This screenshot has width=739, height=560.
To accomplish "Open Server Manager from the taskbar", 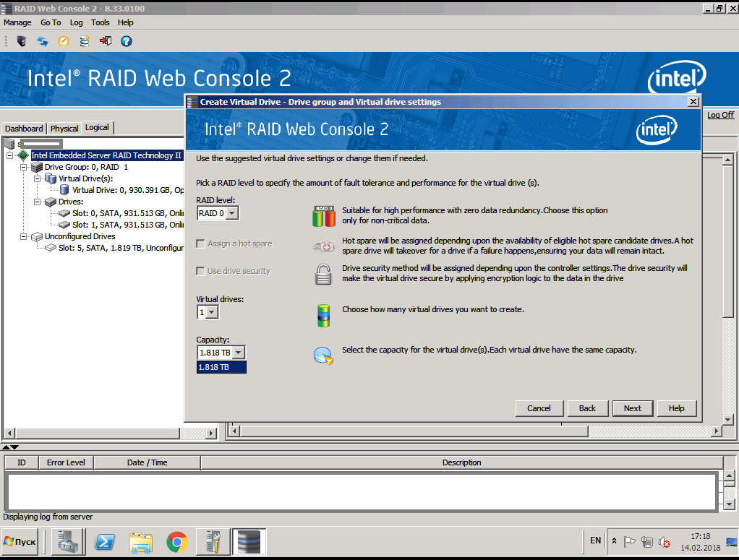I will coord(69,542).
